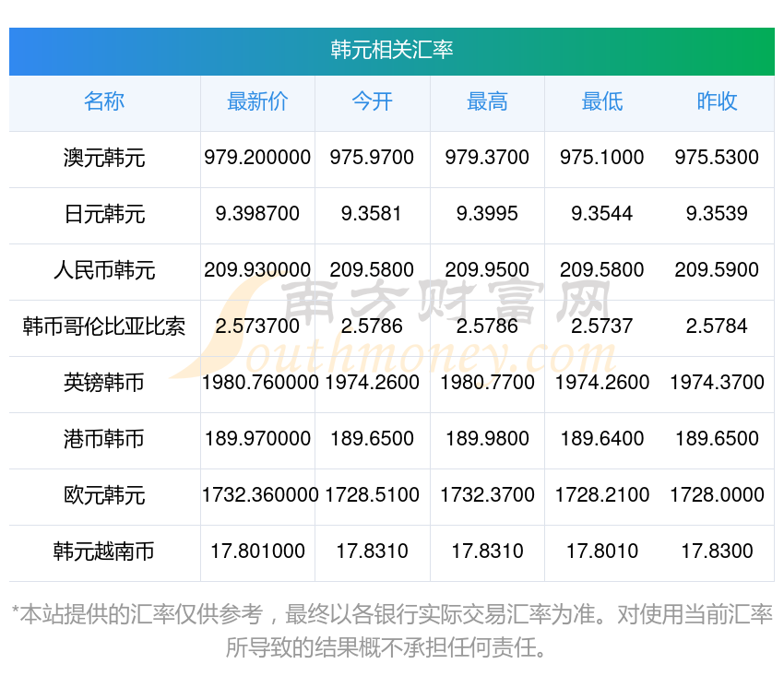Select the value 1728.2100

tap(602, 495)
